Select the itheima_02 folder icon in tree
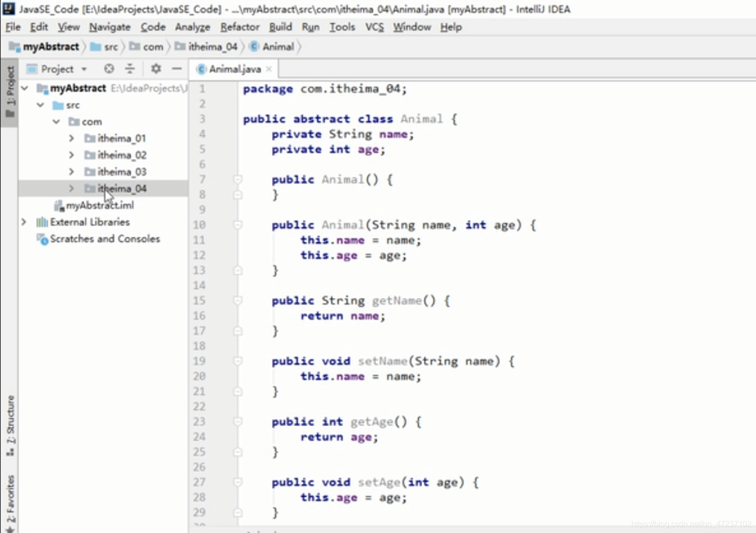Viewport: 756px width, 533px height. [90, 155]
